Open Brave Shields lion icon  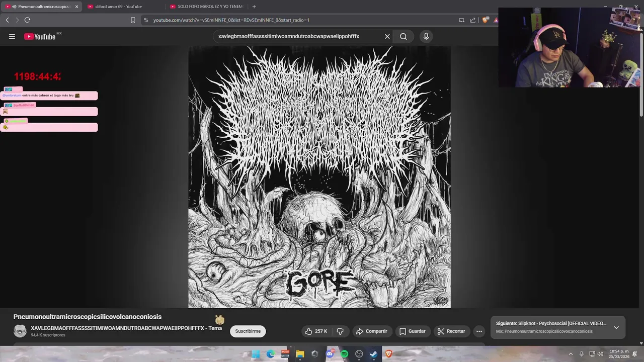coord(485,20)
